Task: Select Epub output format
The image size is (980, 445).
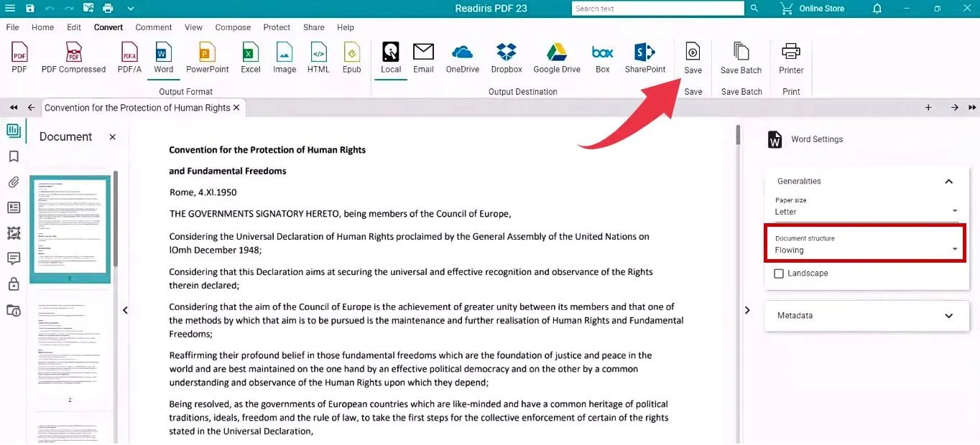Action: (352, 57)
